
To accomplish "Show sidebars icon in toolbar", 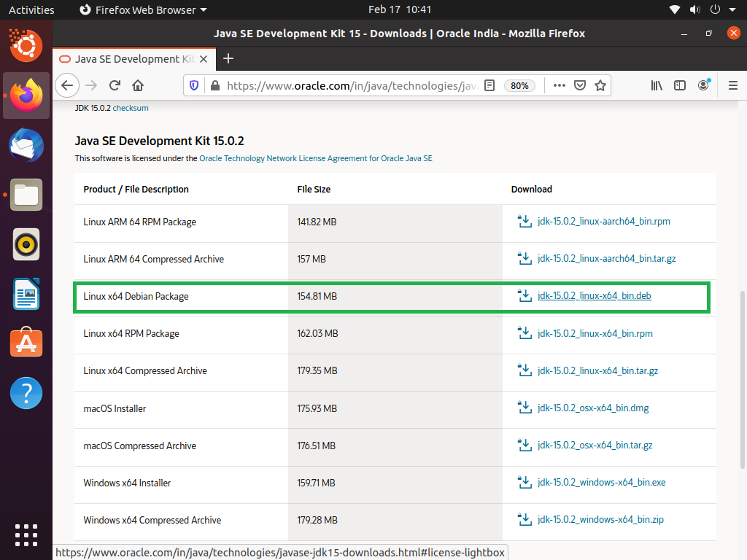I will point(680,86).
